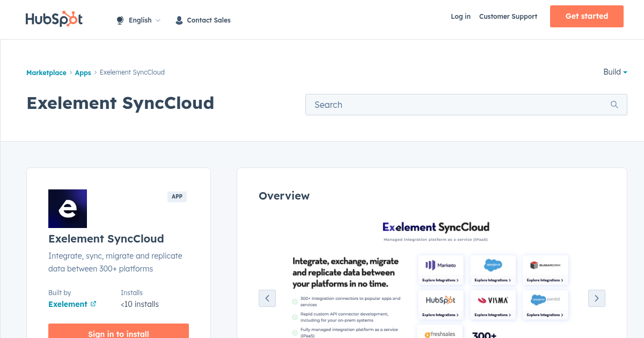Click the SugarCRM integration card
This screenshot has height=338, width=644.
click(x=545, y=270)
